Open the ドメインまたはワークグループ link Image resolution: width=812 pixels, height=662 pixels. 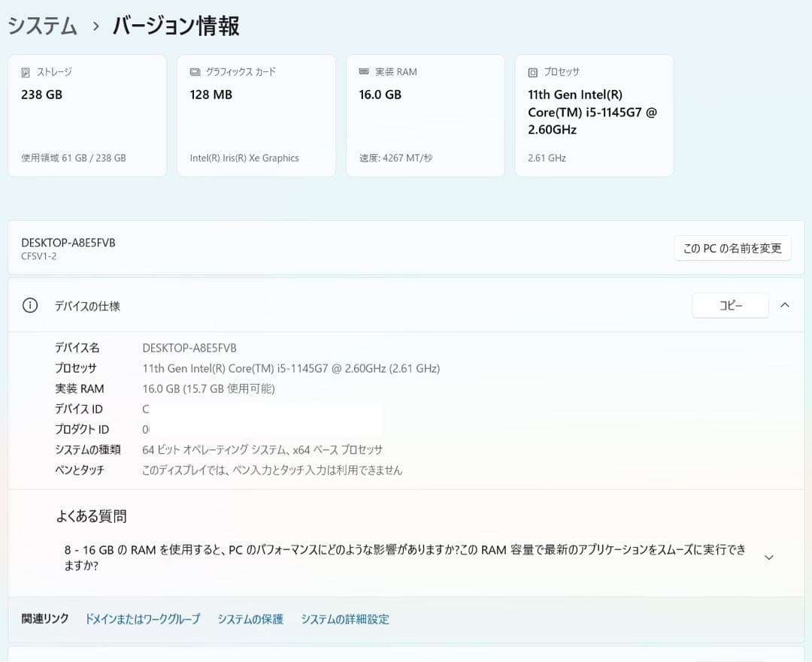point(140,619)
